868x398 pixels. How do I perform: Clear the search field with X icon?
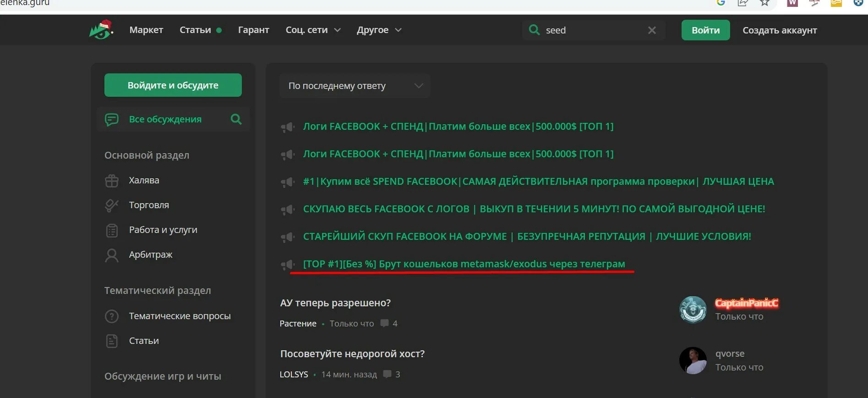(x=652, y=30)
